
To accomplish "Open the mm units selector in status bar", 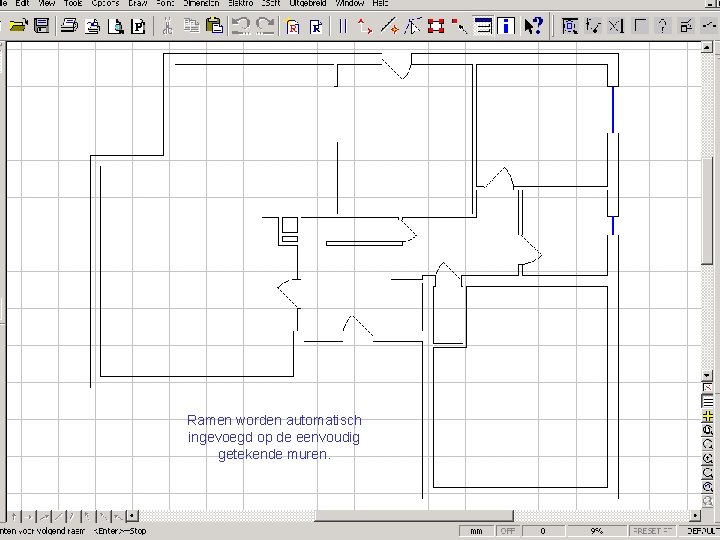I will pyautogui.click(x=476, y=531).
